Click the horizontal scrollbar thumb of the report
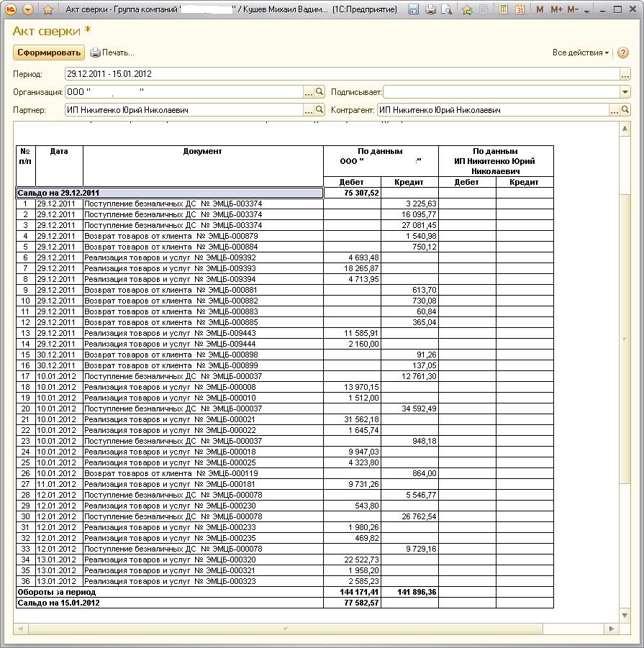644x648 pixels. pos(285,629)
